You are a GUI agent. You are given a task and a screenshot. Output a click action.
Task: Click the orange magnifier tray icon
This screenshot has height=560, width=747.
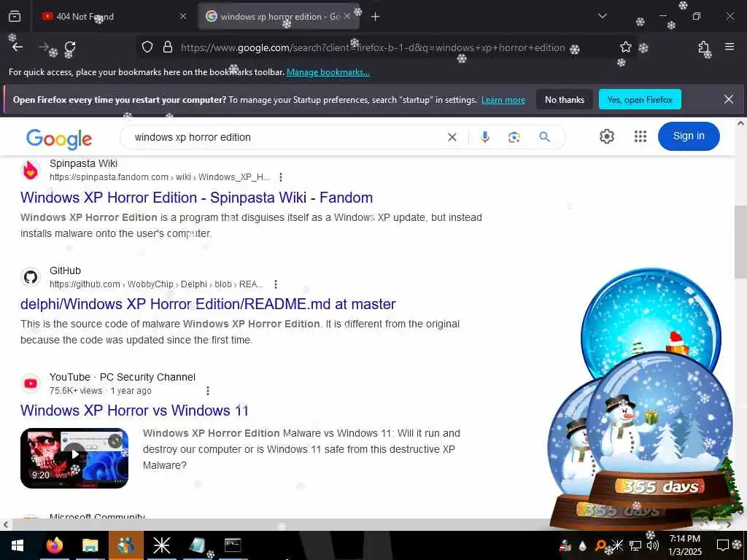tap(600, 545)
